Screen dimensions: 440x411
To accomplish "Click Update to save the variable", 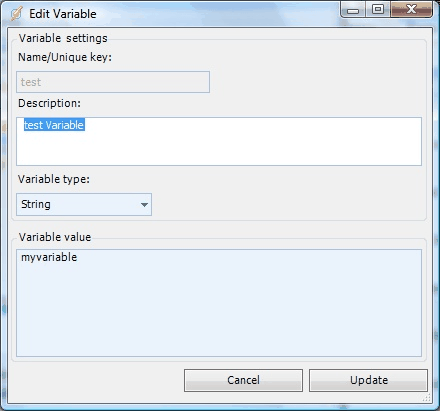I will click(368, 380).
